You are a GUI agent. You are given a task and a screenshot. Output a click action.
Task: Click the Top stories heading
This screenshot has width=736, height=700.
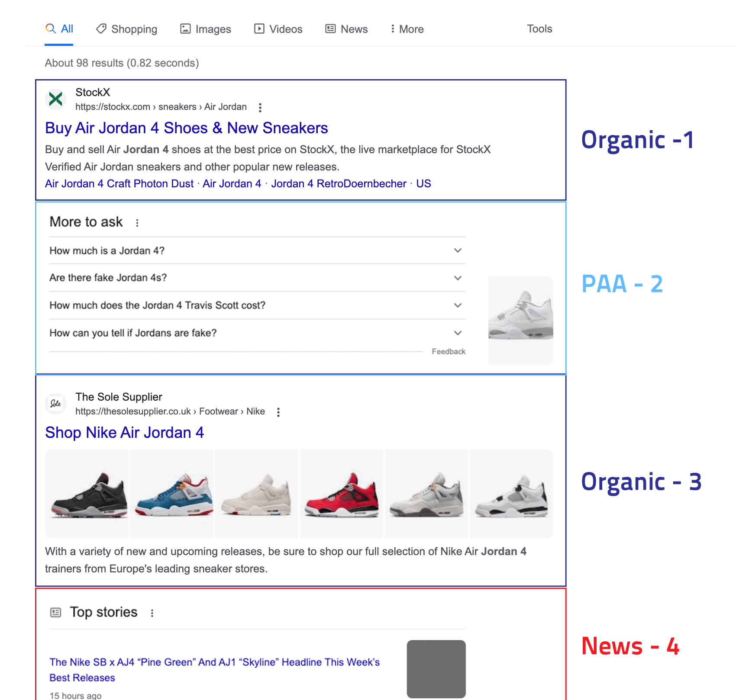(103, 612)
